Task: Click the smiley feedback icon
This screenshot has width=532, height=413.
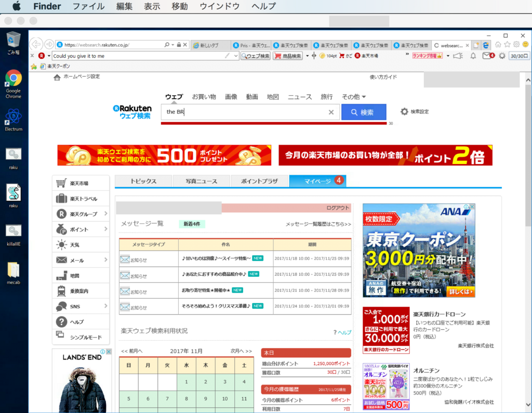Action: (x=526, y=45)
